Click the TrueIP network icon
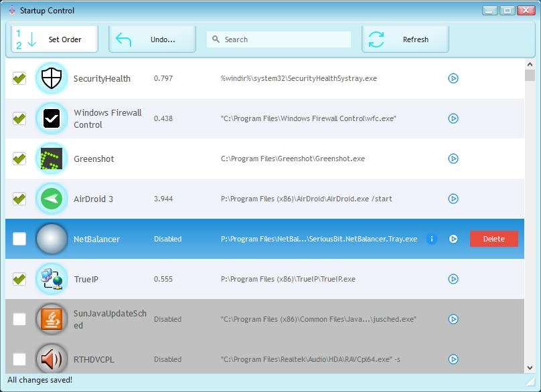 [52, 279]
